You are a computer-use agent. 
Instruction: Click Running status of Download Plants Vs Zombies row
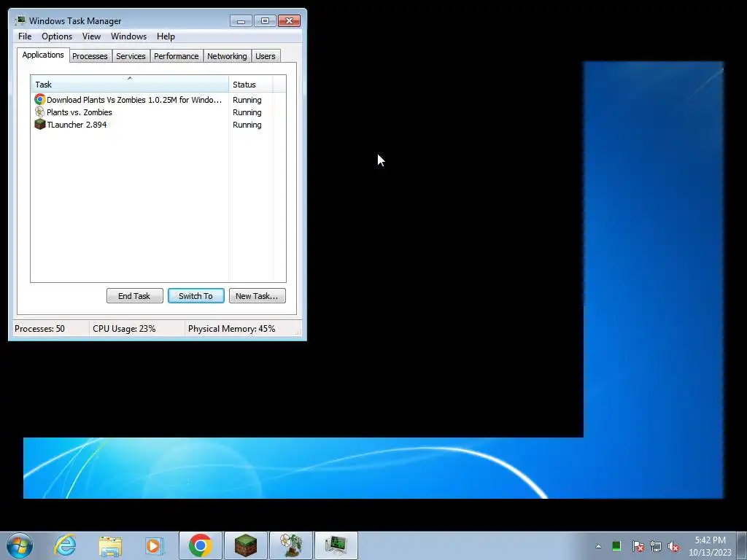point(247,100)
